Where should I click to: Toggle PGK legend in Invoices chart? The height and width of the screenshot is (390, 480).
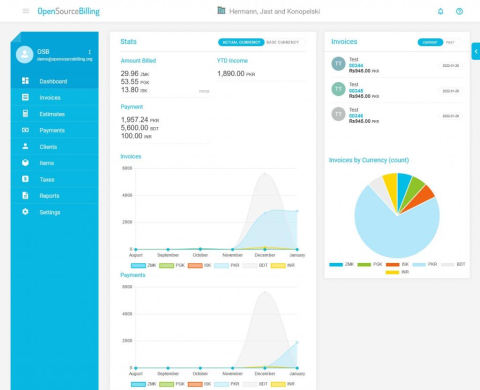coord(172,265)
